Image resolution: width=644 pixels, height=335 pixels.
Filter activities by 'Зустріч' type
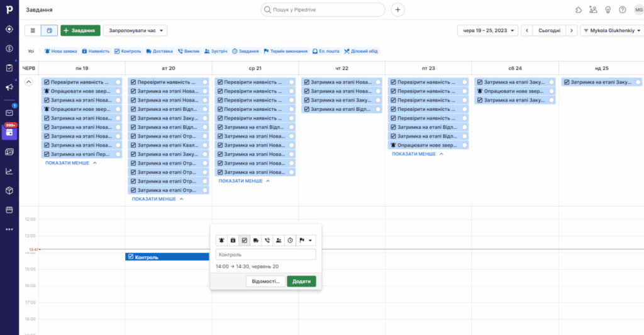[x=216, y=51]
